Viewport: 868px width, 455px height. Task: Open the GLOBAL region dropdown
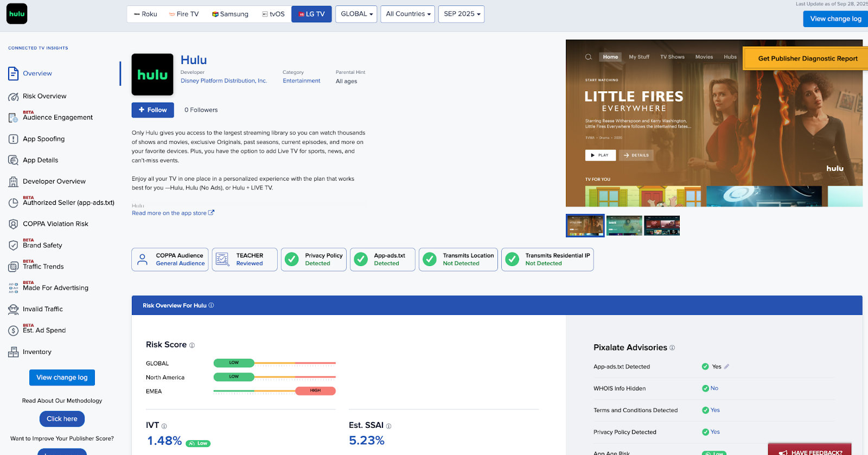click(x=356, y=14)
